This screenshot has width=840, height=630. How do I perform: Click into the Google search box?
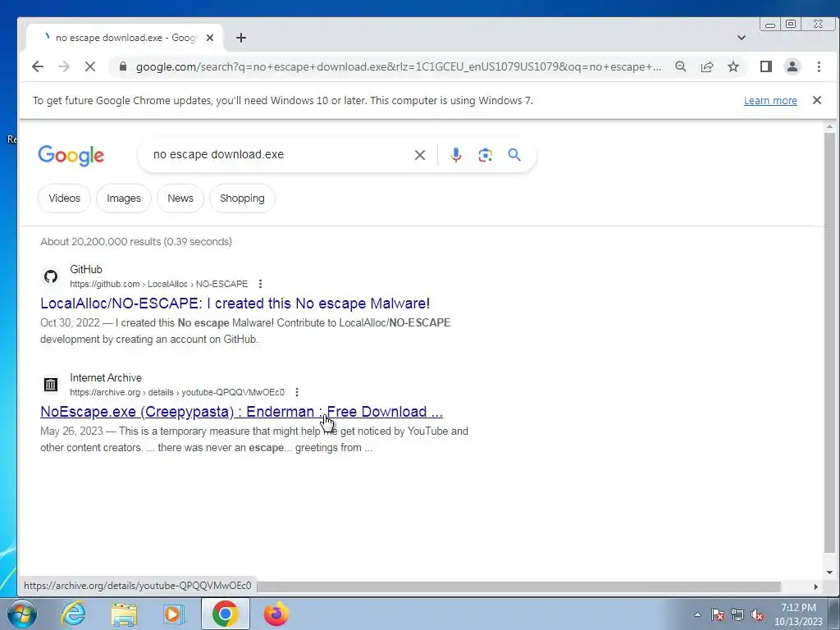coord(279,155)
